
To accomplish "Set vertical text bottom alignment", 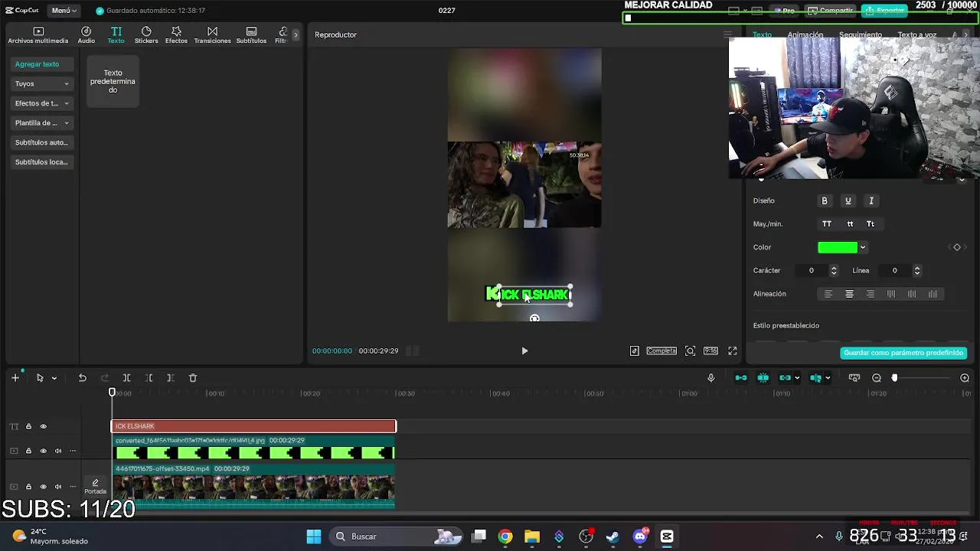I will click(x=933, y=294).
